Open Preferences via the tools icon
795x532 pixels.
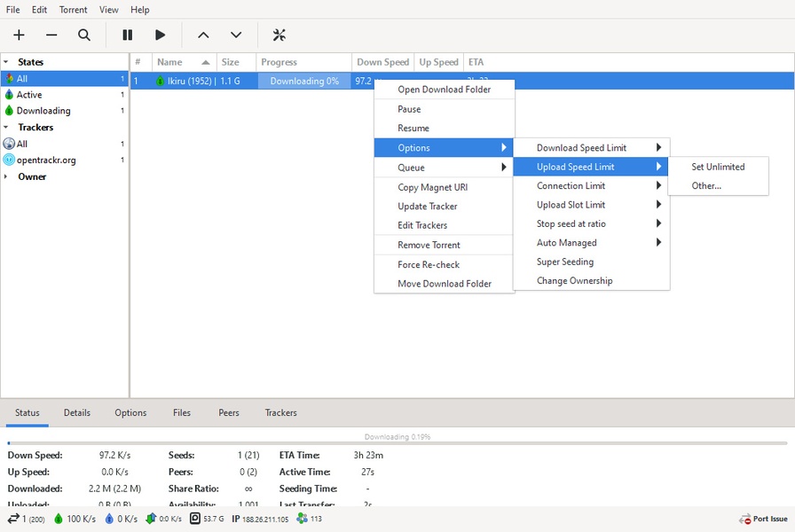pyautogui.click(x=279, y=35)
